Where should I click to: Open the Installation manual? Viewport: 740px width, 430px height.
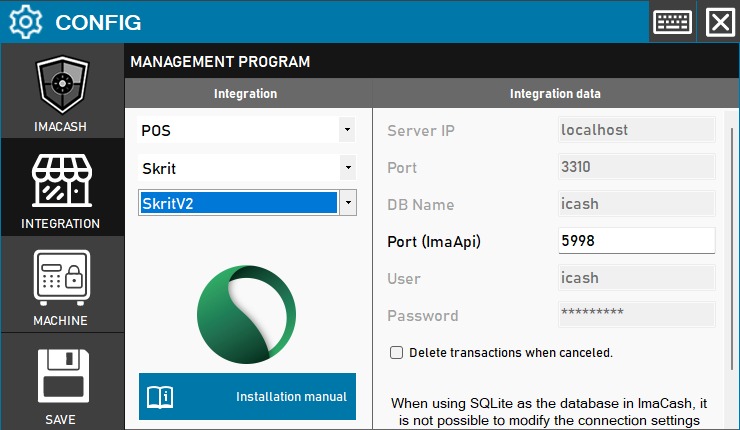tap(290, 397)
